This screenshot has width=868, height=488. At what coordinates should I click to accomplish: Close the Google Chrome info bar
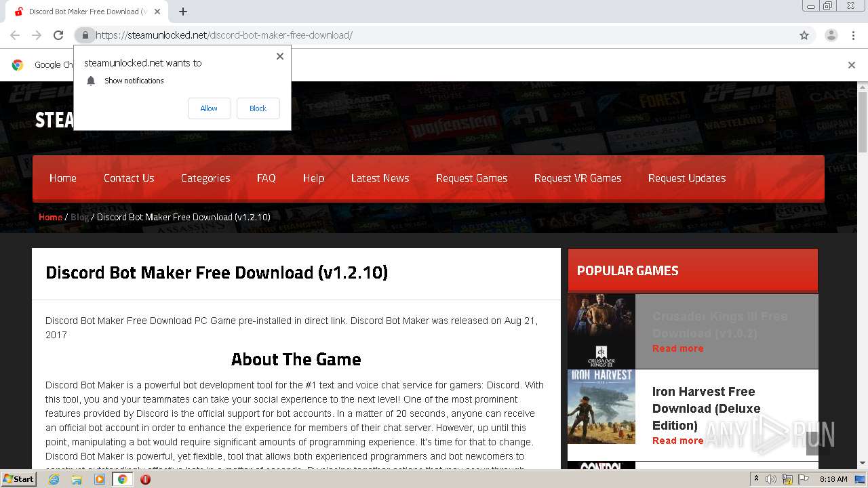point(851,65)
